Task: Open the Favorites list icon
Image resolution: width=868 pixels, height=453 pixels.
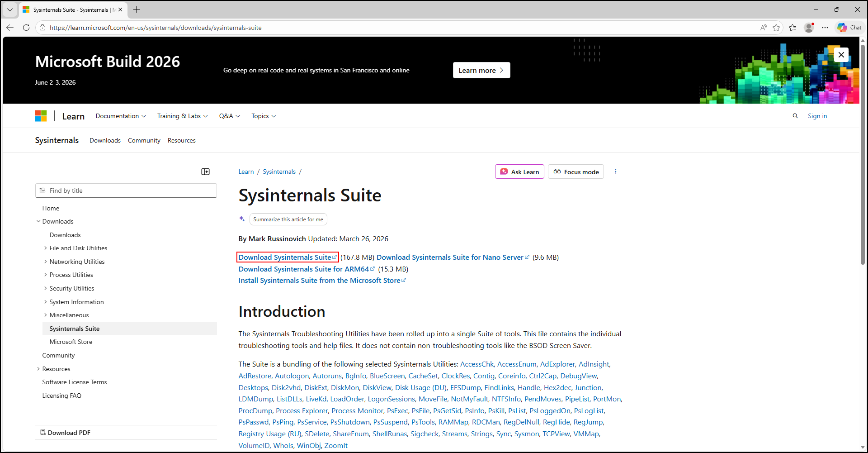Action: pyautogui.click(x=793, y=28)
